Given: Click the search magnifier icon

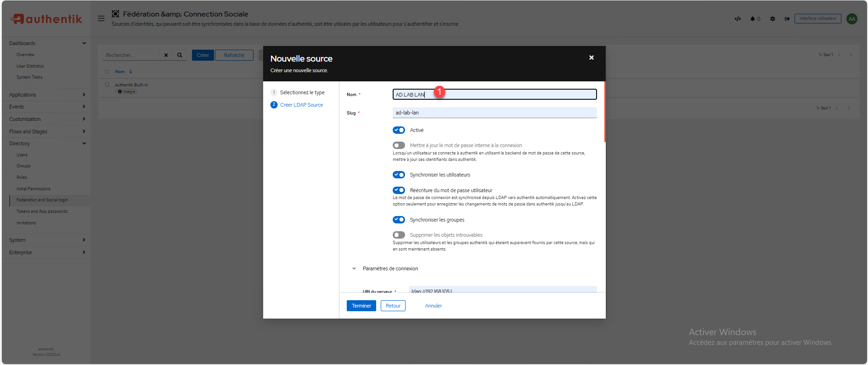Looking at the screenshot, I should 180,55.
